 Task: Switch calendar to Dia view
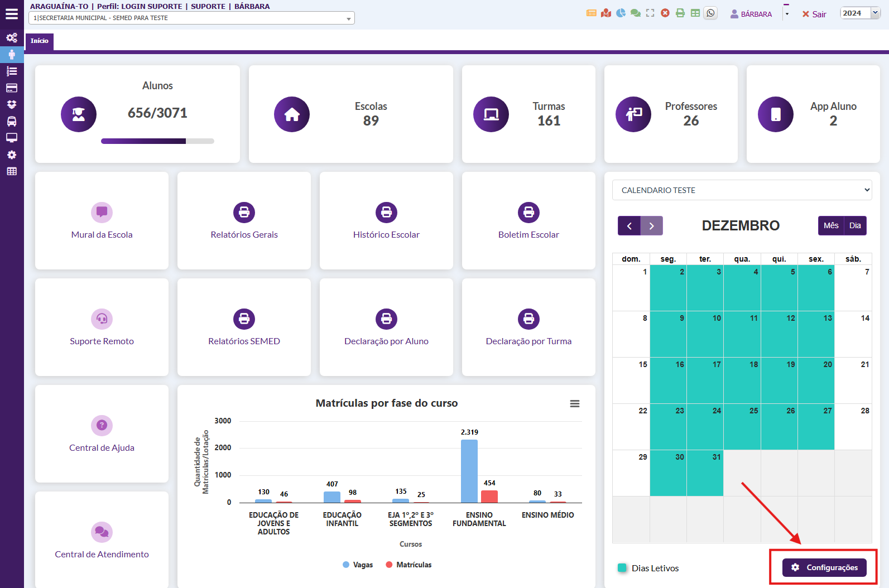855,226
